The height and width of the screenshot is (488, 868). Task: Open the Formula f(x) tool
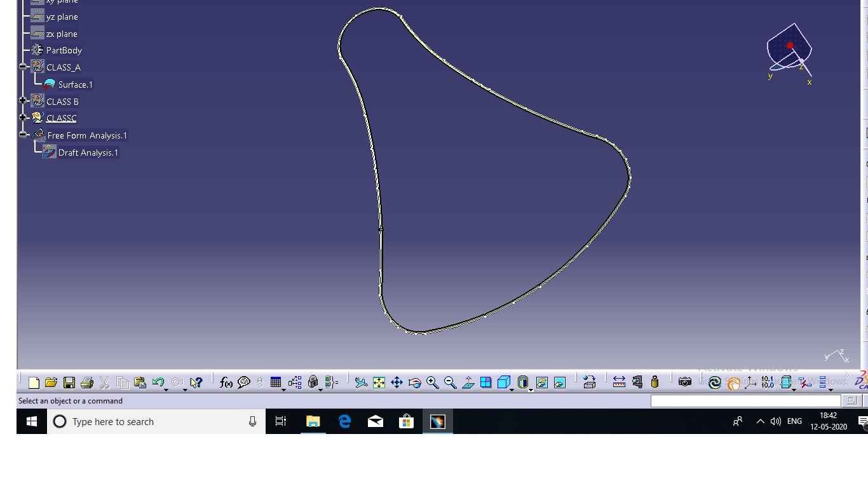pyautogui.click(x=226, y=383)
